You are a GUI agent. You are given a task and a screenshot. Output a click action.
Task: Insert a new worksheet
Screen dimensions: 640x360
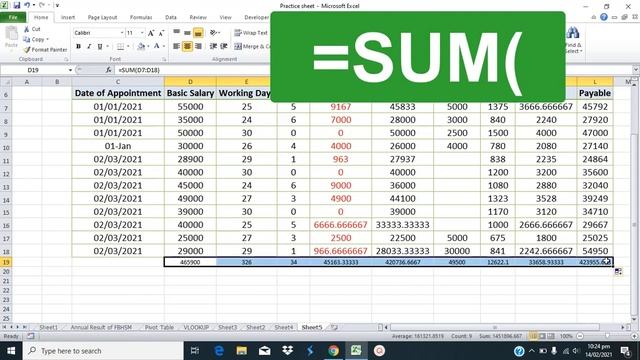click(x=335, y=327)
